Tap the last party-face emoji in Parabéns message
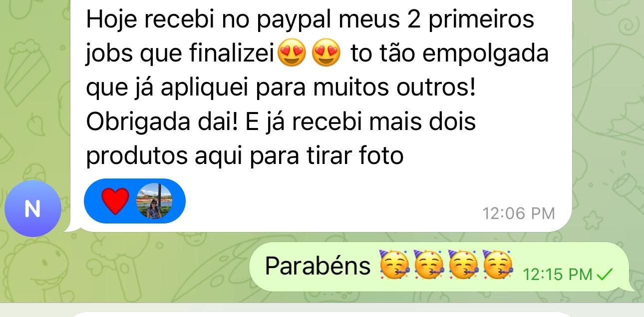The image size is (644, 317). coord(498,265)
